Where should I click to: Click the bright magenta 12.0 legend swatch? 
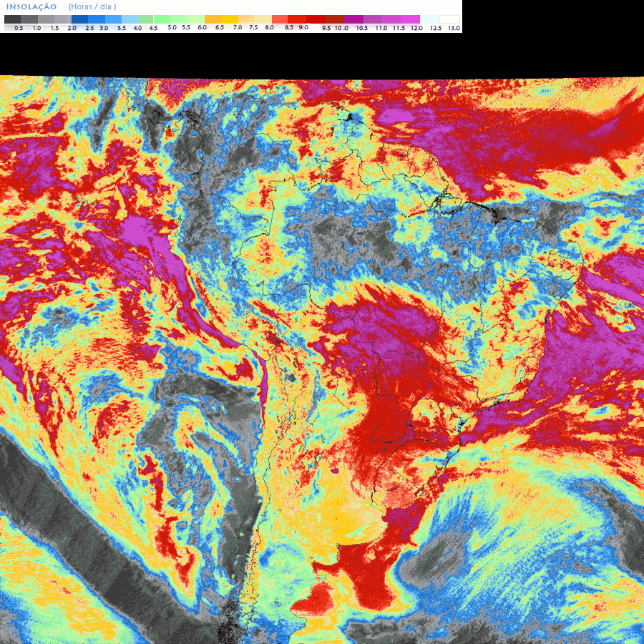[410, 19]
